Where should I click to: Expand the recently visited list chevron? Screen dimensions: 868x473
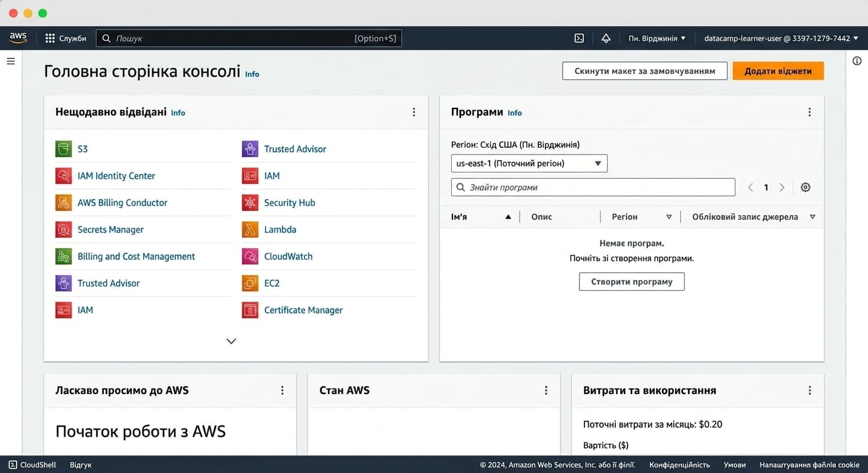231,341
